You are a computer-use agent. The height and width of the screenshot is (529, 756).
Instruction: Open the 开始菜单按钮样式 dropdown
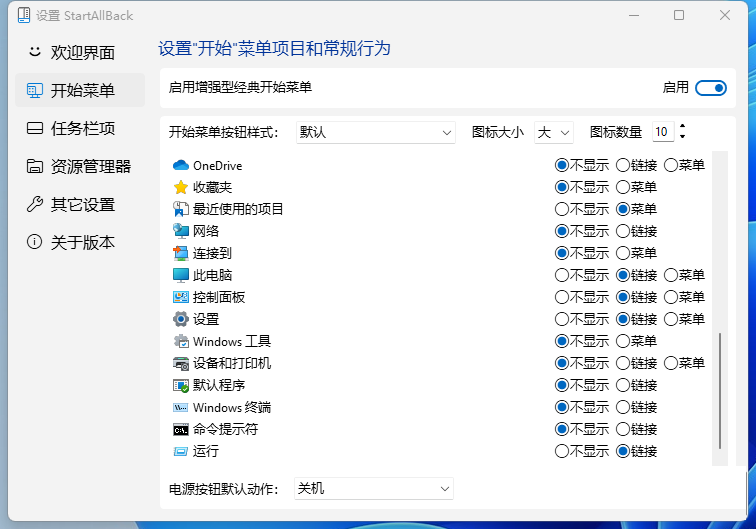376,132
